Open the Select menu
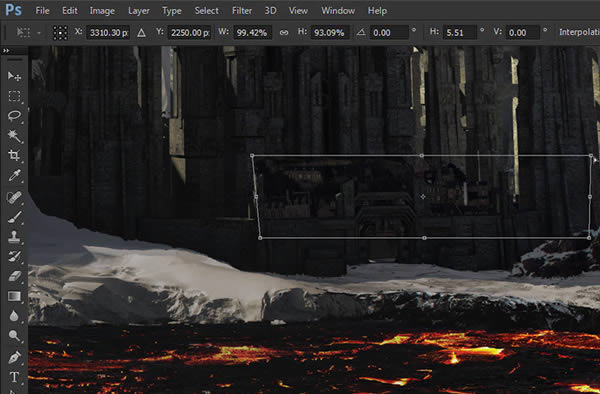 tap(206, 11)
